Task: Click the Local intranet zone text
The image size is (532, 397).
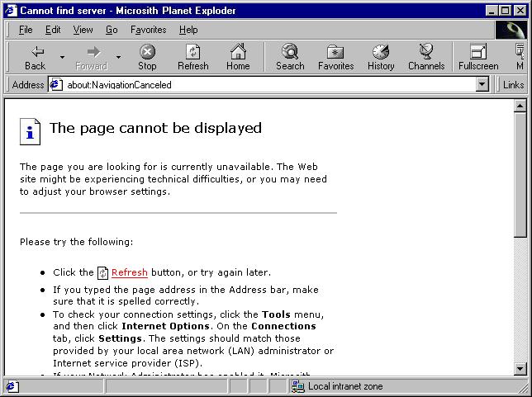Action: click(x=345, y=386)
